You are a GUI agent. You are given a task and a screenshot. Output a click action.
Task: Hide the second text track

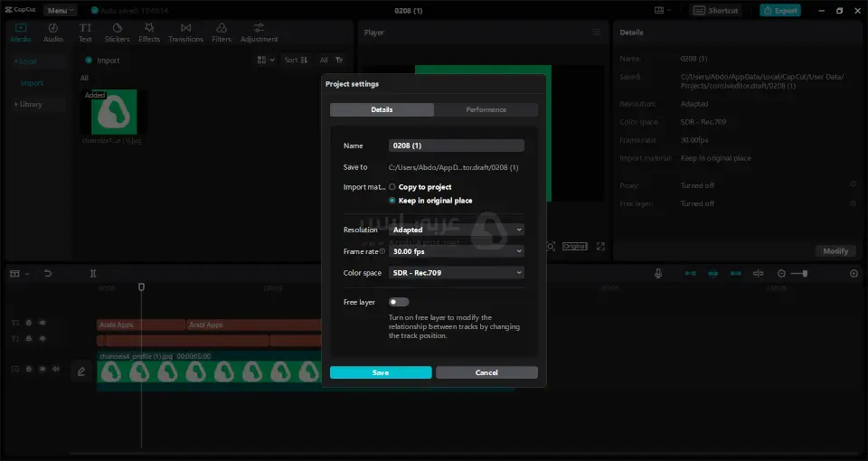42,338
